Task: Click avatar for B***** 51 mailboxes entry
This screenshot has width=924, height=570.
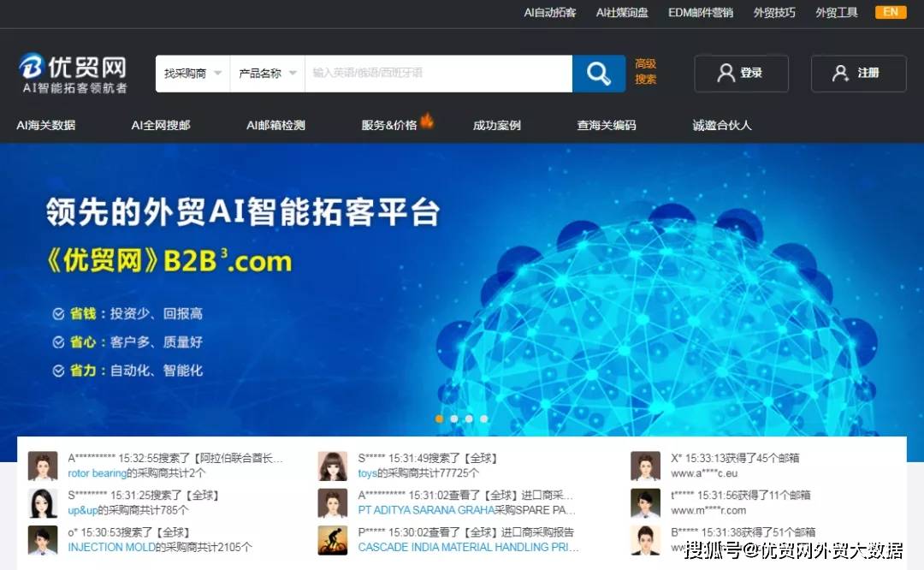Action: (645, 540)
